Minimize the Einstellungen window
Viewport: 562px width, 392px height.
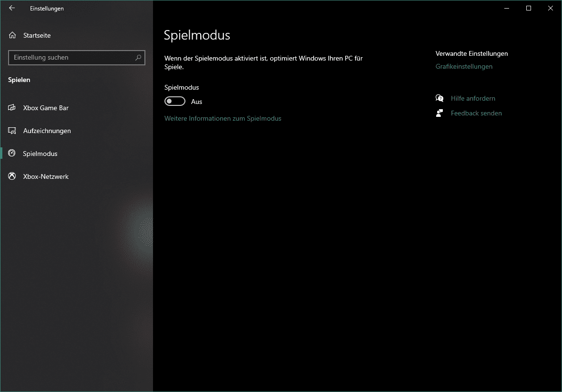[506, 8]
